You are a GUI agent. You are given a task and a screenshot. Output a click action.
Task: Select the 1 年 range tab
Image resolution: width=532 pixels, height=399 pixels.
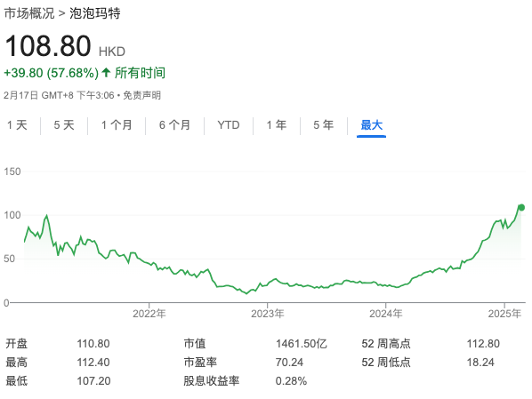276,125
